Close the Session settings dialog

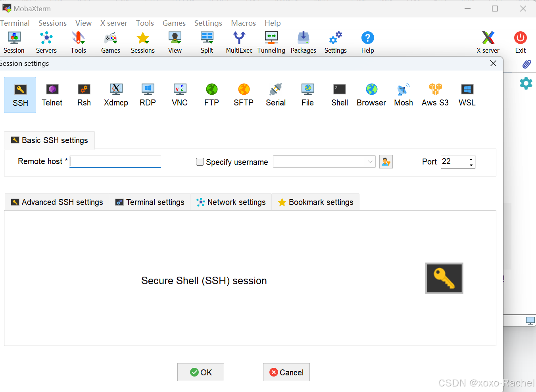493,63
